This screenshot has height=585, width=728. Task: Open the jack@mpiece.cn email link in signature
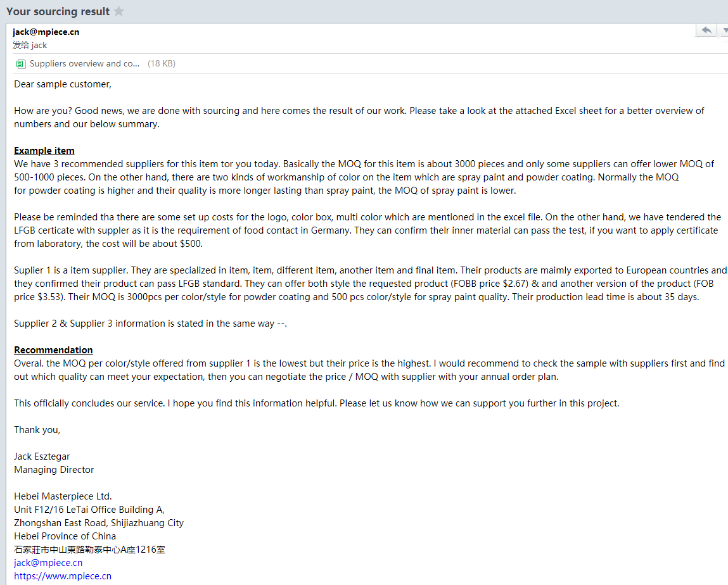pyautogui.click(x=48, y=563)
